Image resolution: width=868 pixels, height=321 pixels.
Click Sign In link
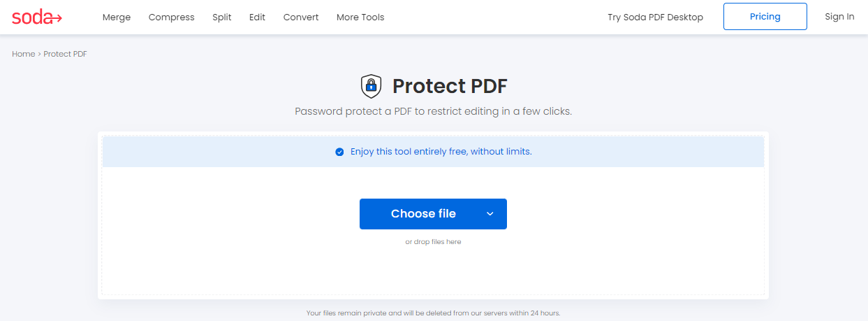[x=839, y=17]
